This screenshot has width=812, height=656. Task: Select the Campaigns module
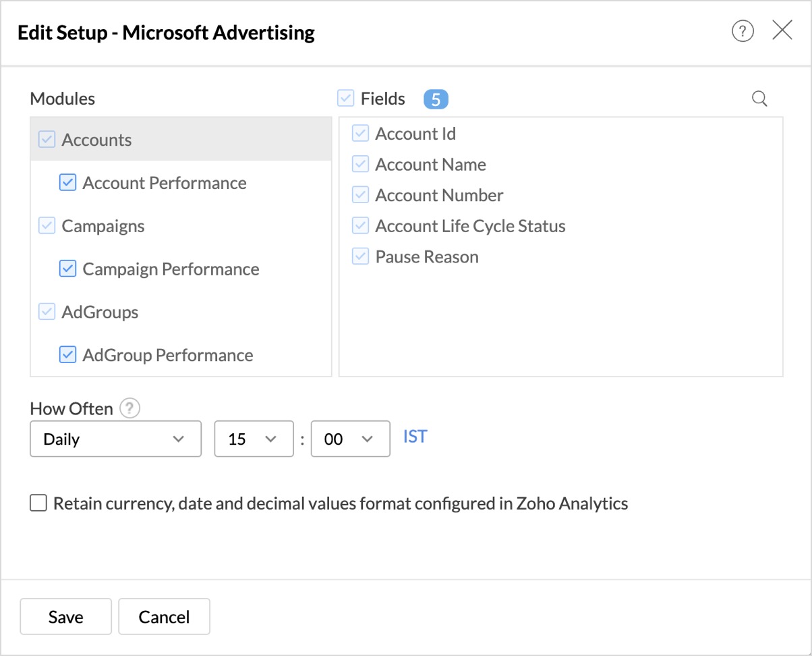tap(103, 226)
